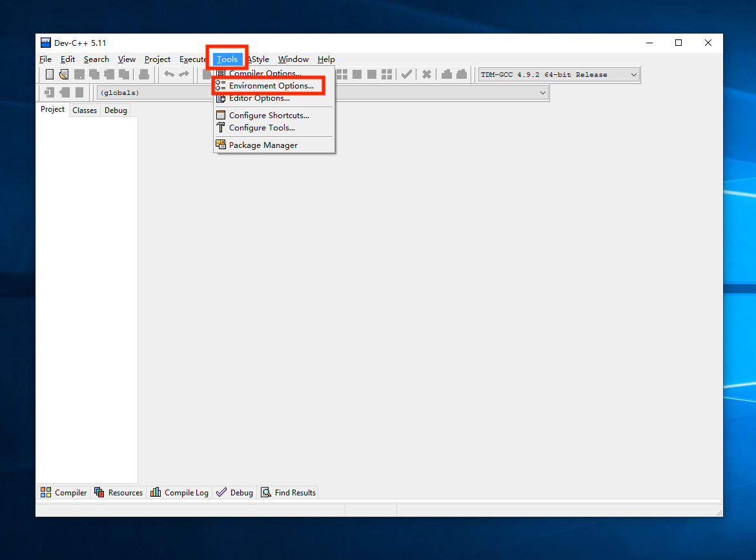Open the Compile Log bottom tab
This screenshot has width=756, height=560.
[179, 492]
